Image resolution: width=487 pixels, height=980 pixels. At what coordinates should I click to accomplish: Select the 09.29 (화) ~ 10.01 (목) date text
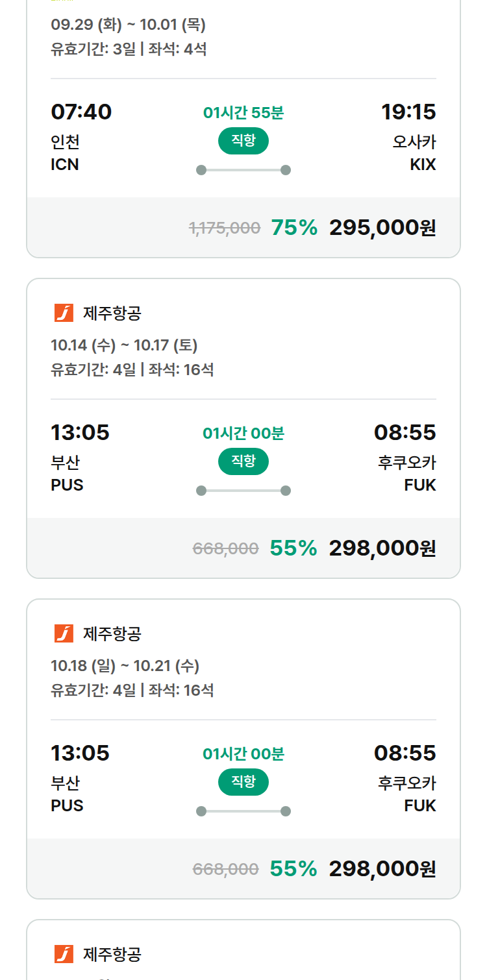128,25
